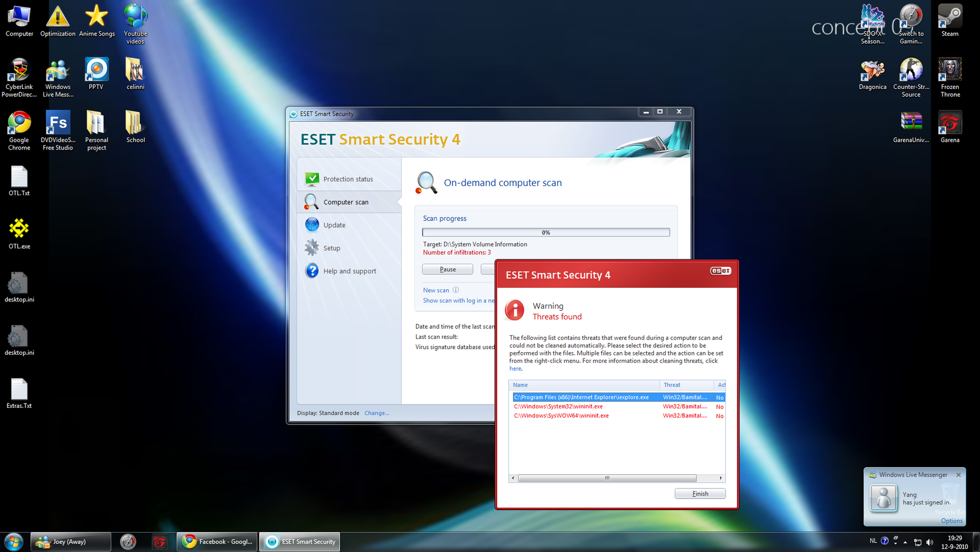Click Options in Messenger notification
Image resolution: width=980 pixels, height=552 pixels.
[x=952, y=521]
